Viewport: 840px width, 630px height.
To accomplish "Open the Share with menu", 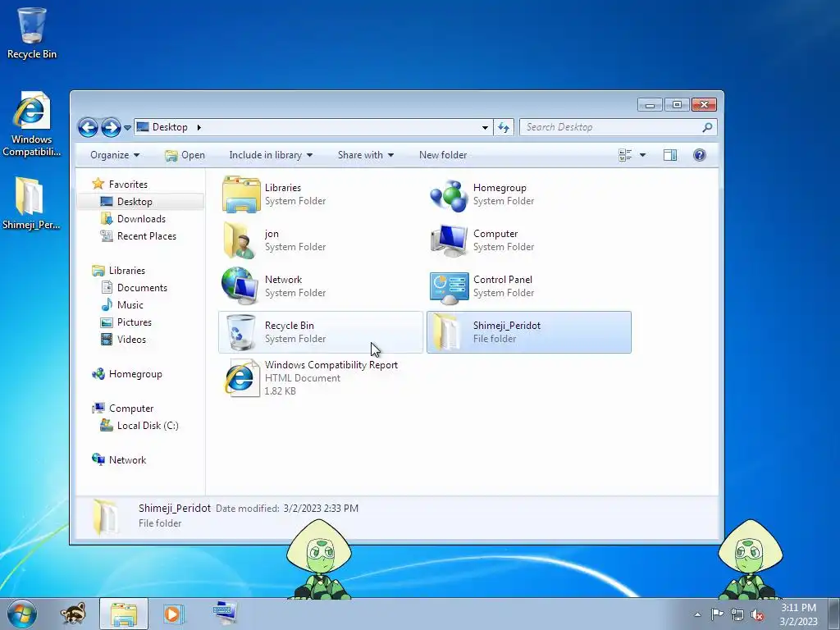I will click(x=365, y=155).
